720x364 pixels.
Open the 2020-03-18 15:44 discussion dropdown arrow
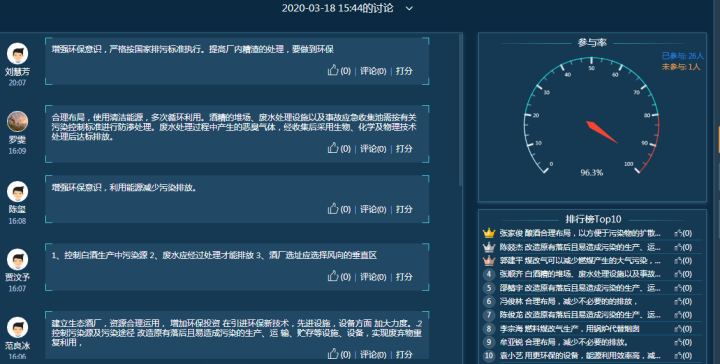coord(409,8)
